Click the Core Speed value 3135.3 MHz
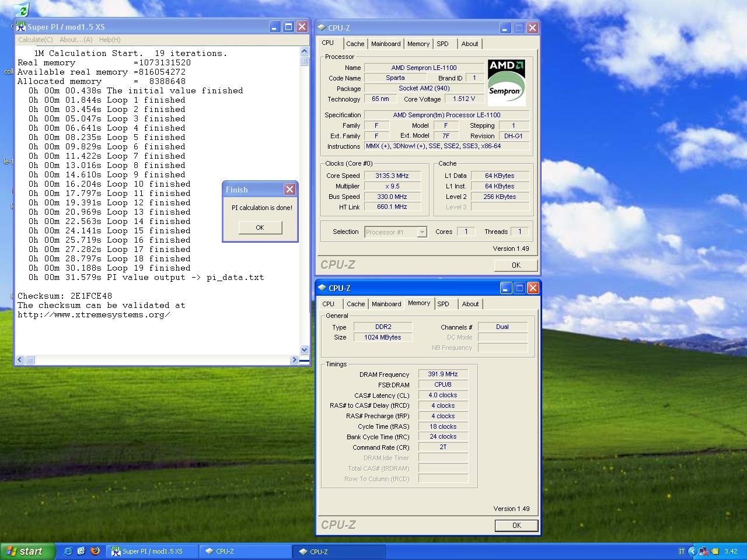The image size is (747, 560). coord(392,176)
